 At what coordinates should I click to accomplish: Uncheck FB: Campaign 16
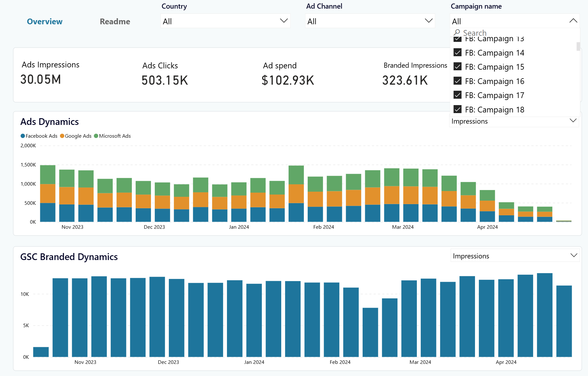457,81
